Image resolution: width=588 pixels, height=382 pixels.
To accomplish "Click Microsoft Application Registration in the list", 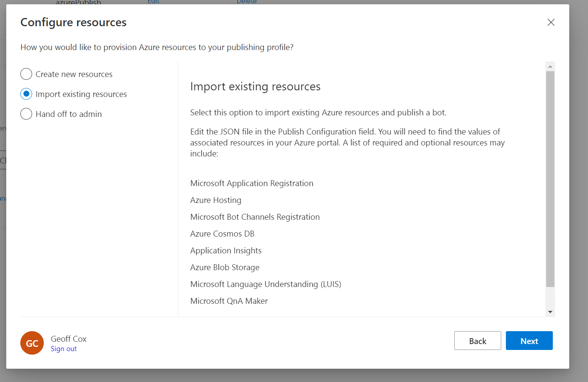I will pyautogui.click(x=252, y=183).
